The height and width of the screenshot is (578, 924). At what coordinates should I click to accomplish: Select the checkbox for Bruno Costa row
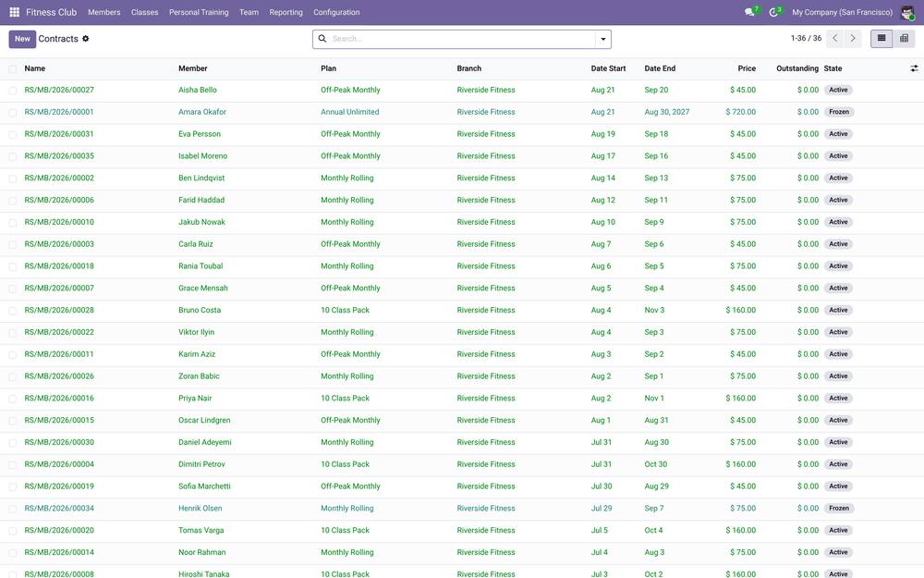tap(12, 311)
